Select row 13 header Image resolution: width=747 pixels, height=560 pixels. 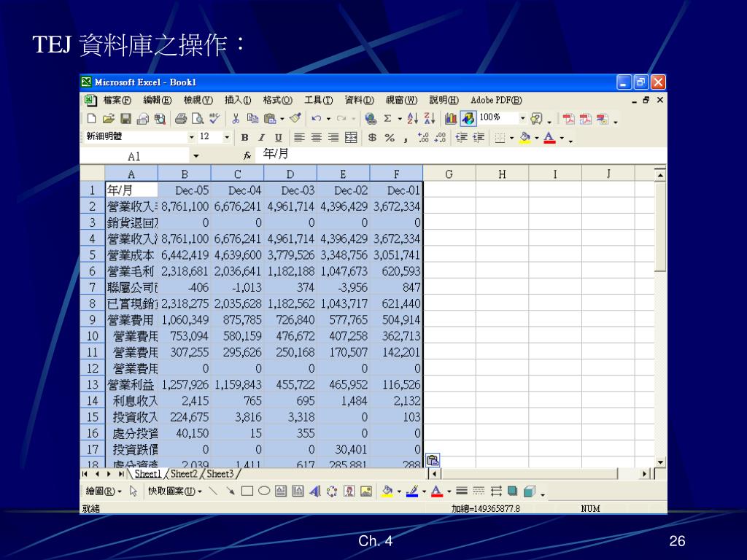coord(93,384)
